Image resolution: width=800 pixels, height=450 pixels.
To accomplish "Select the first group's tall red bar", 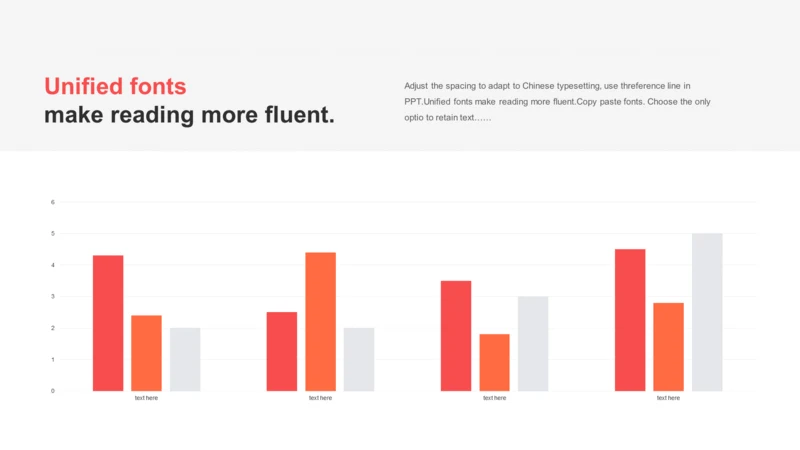I will (x=108, y=323).
